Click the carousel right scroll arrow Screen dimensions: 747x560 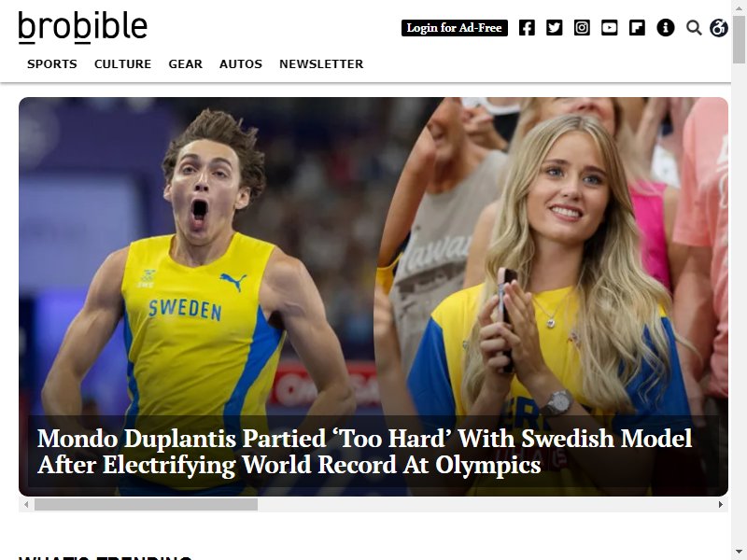coord(720,504)
